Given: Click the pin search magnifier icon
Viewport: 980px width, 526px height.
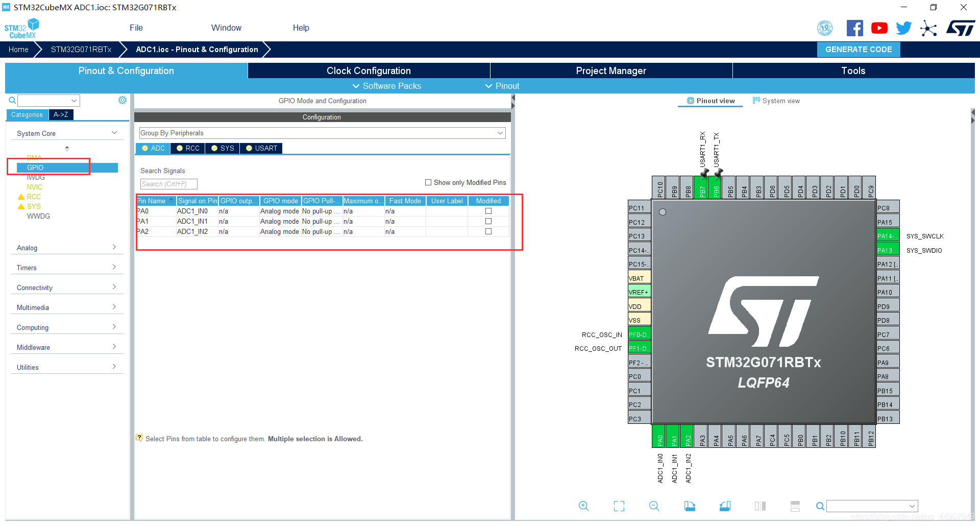Looking at the screenshot, I should (x=820, y=506).
